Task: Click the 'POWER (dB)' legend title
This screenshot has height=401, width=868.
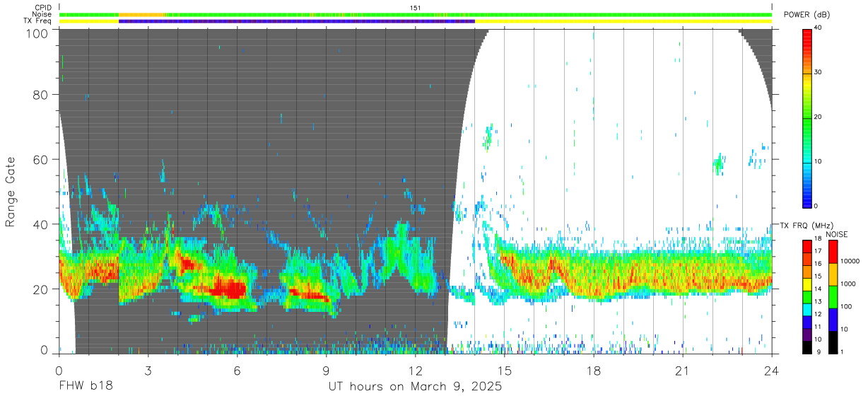Action: 807,15
